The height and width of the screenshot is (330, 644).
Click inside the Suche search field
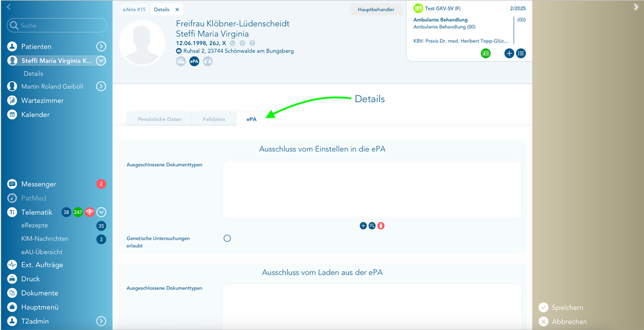pos(57,25)
